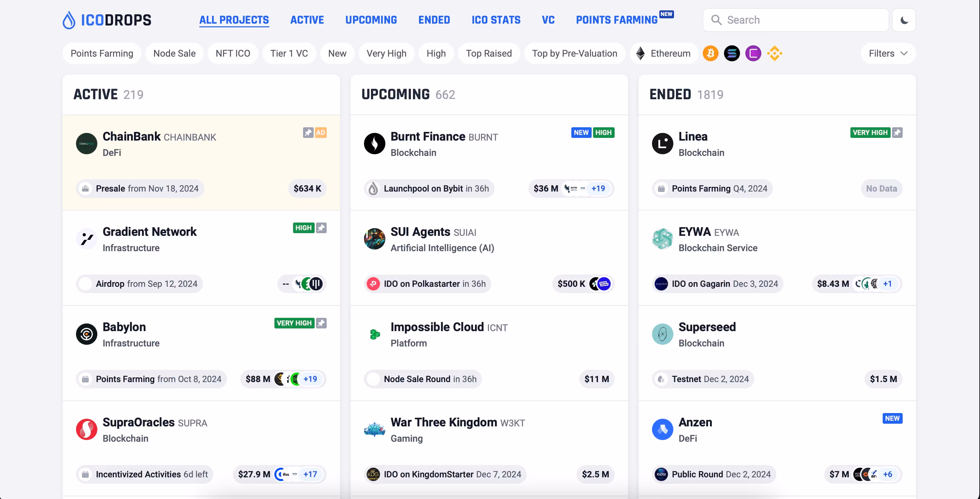Click the ICODROPS logo
The width and height of the screenshot is (980, 499).
(107, 20)
